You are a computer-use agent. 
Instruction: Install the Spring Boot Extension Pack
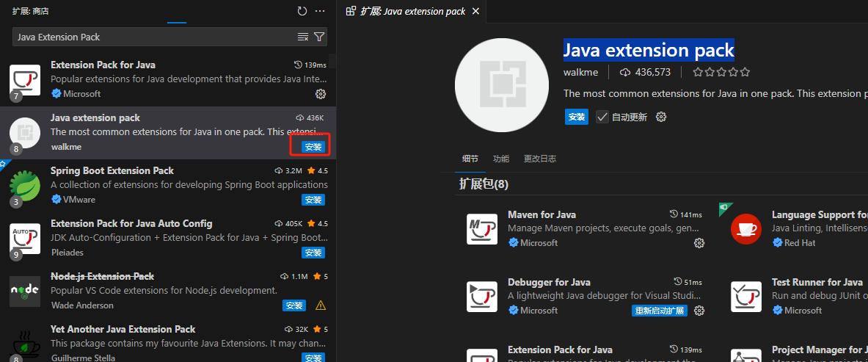tap(313, 200)
